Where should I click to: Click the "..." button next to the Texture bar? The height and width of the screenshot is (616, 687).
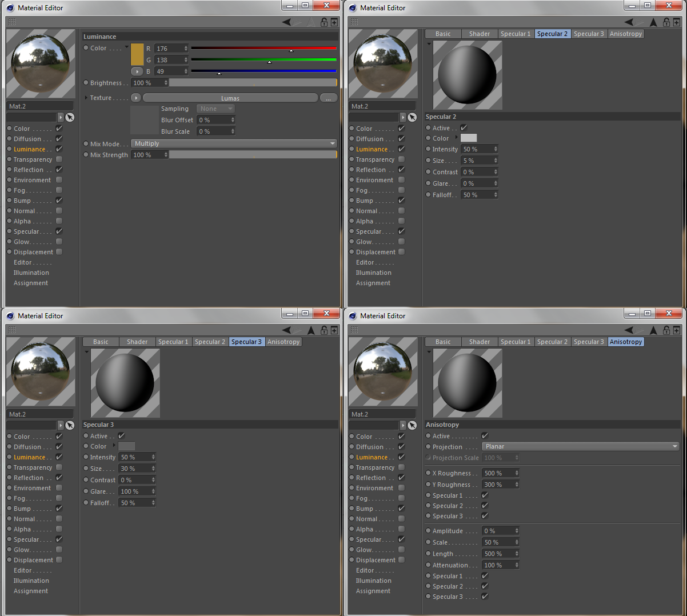click(329, 98)
